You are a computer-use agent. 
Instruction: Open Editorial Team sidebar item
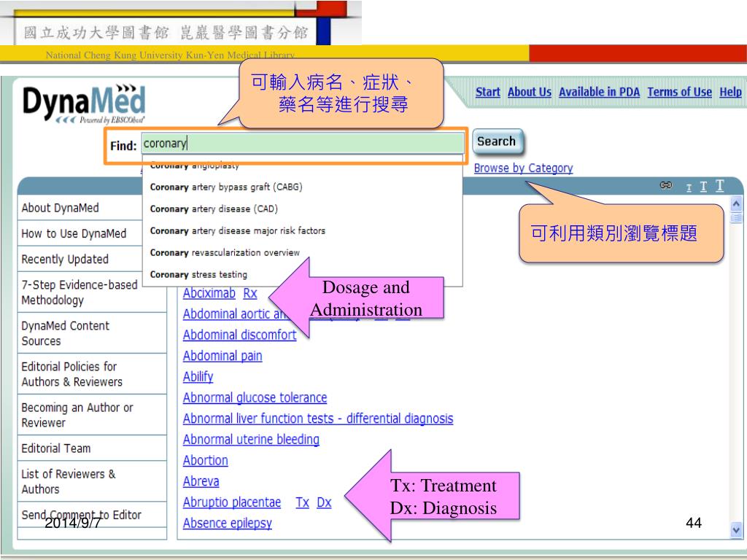click(92, 448)
